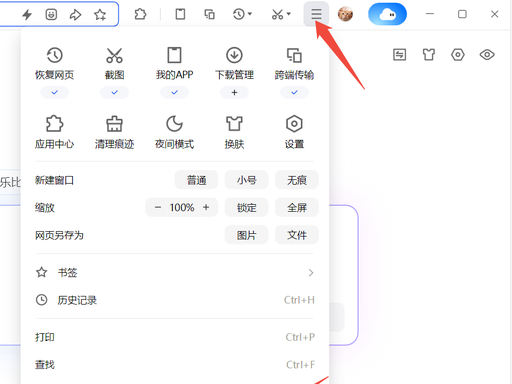Save webpage as 文件 file

pyautogui.click(x=297, y=235)
